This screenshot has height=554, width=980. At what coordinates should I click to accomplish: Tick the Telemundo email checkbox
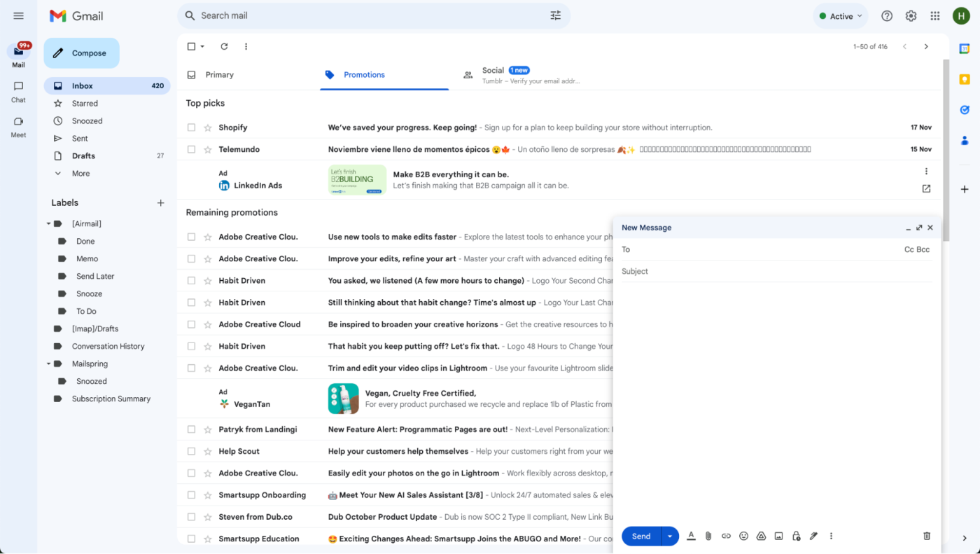(191, 149)
